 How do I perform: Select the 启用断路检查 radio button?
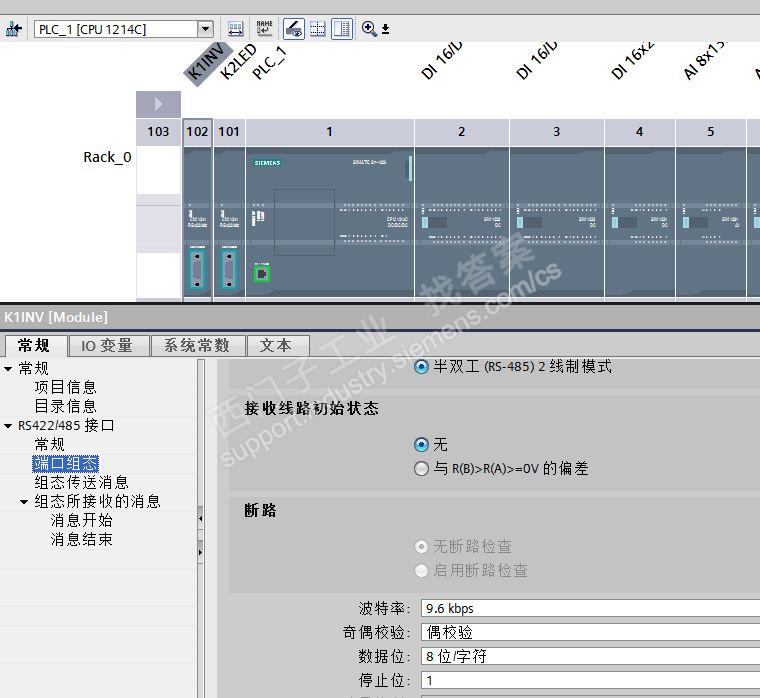(421, 570)
